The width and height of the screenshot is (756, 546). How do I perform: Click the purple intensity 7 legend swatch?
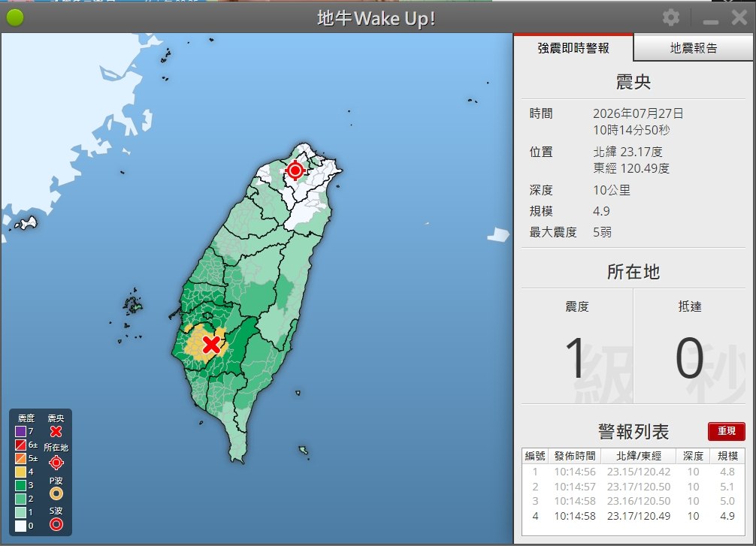click(x=20, y=431)
